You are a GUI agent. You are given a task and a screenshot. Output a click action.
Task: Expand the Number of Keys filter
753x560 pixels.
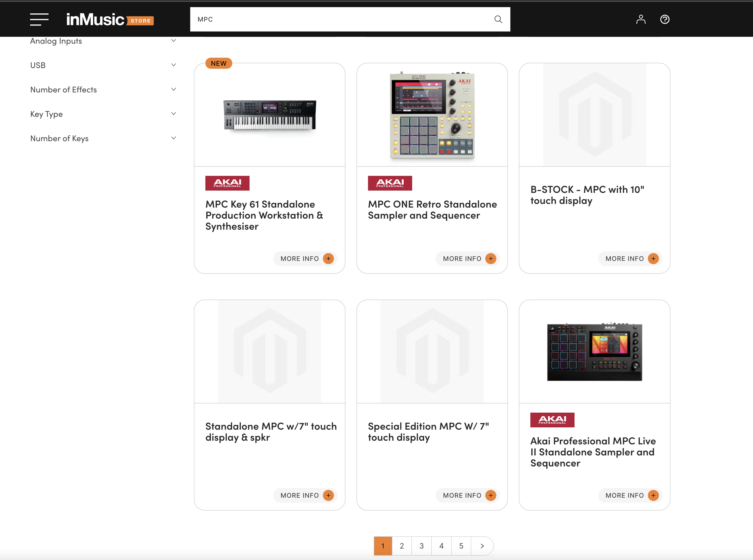[x=173, y=138]
